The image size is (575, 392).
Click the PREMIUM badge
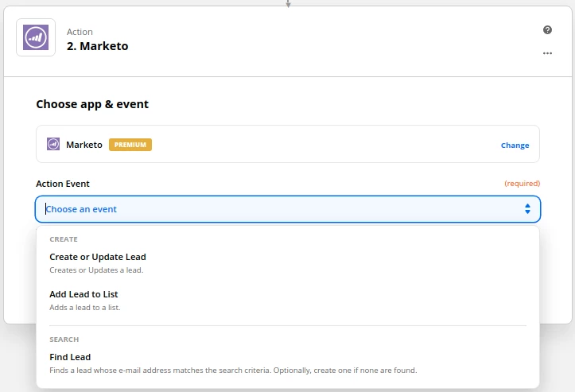(x=130, y=145)
